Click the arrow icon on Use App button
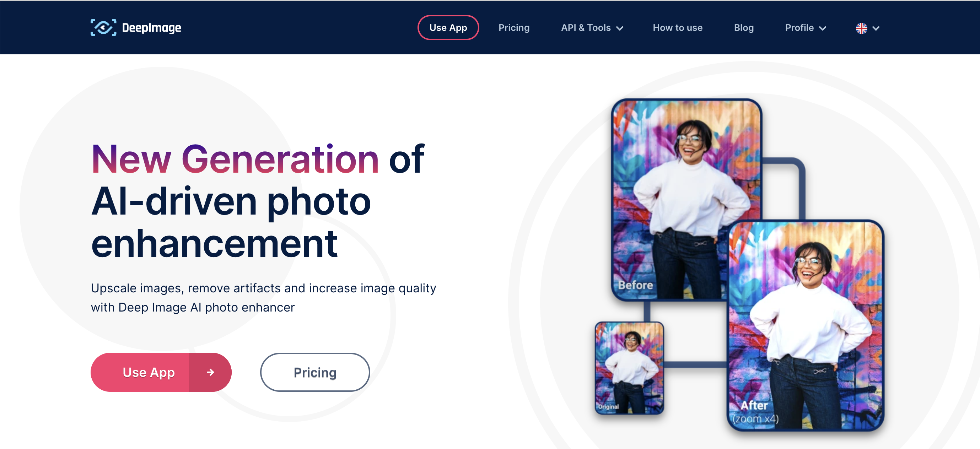Viewport: 980px width, 449px height. [210, 372]
